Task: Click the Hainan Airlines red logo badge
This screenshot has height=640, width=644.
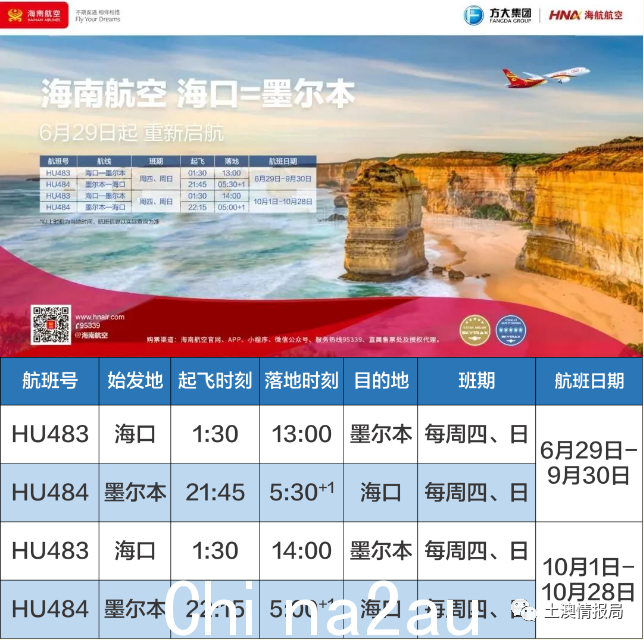Action: pyautogui.click(x=34, y=15)
